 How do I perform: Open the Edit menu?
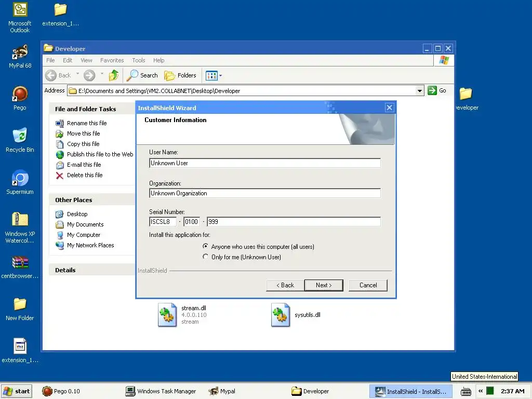point(68,60)
